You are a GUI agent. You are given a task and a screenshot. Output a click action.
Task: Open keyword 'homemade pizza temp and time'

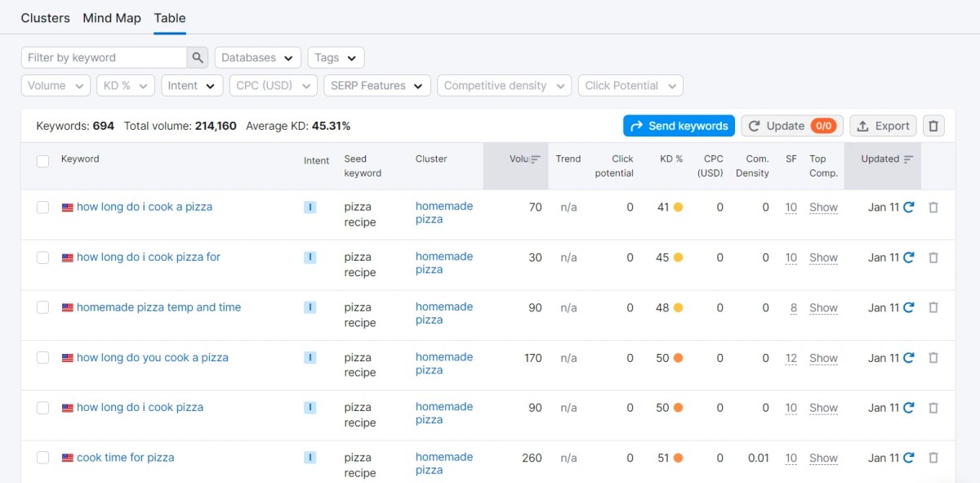[158, 307]
